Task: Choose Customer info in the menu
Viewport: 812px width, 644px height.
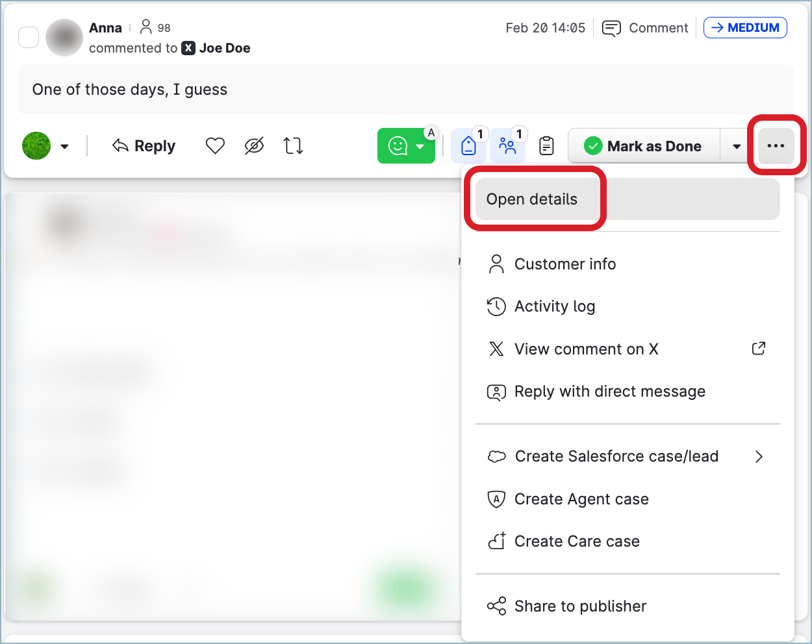Action: (565, 264)
